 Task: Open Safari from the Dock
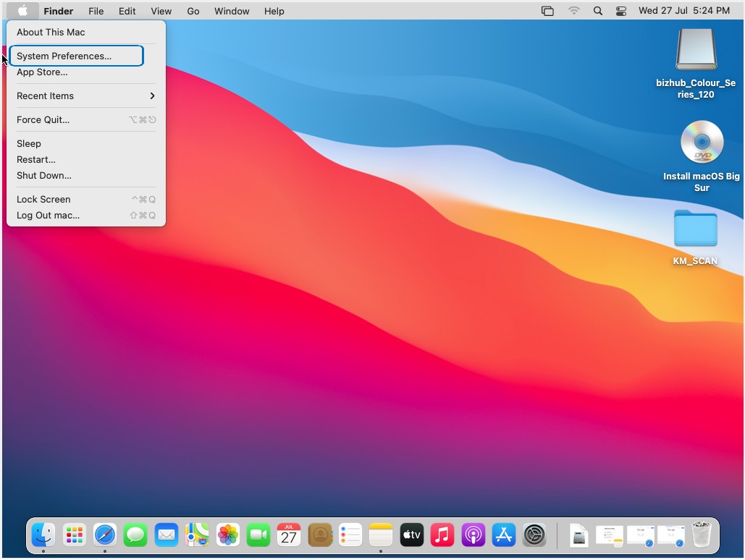click(105, 535)
